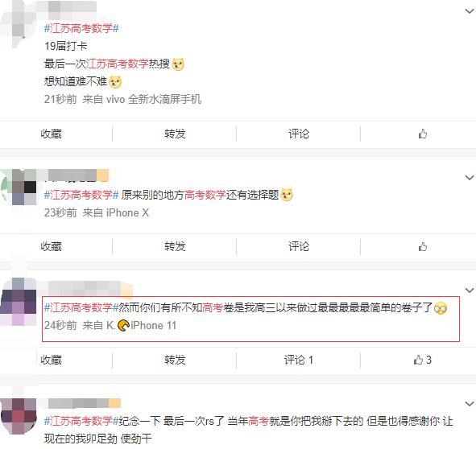Viewport: 476px width, 449px height.
Task: Click 转发 under the iPhone 11 post
Action: click(175, 360)
